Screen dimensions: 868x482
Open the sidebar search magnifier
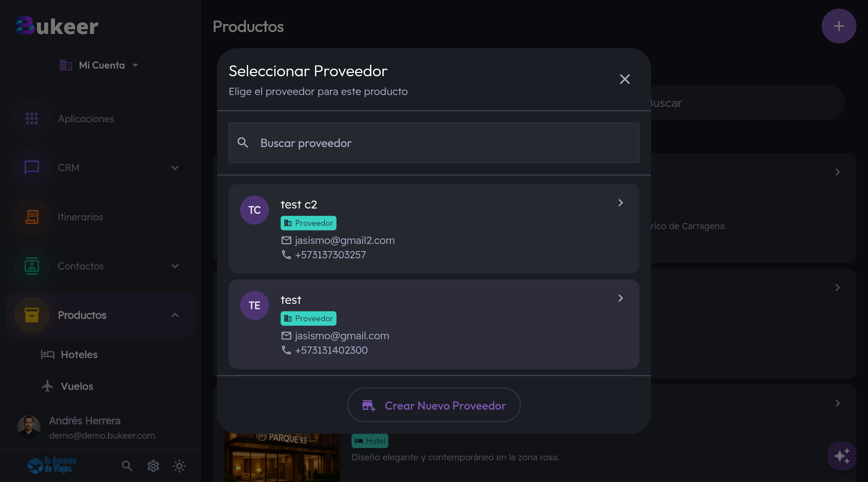[127, 466]
